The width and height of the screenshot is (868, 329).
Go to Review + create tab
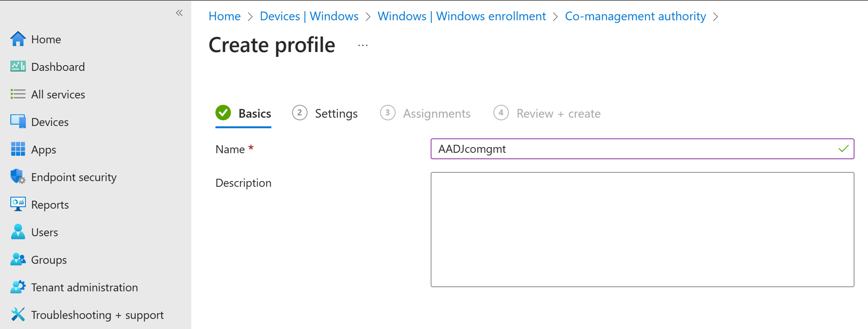pyautogui.click(x=547, y=113)
